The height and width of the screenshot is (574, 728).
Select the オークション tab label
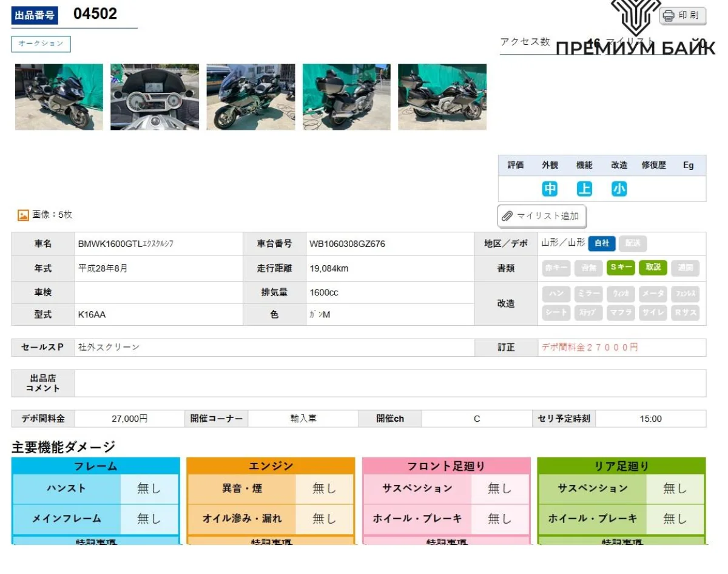coord(41,44)
